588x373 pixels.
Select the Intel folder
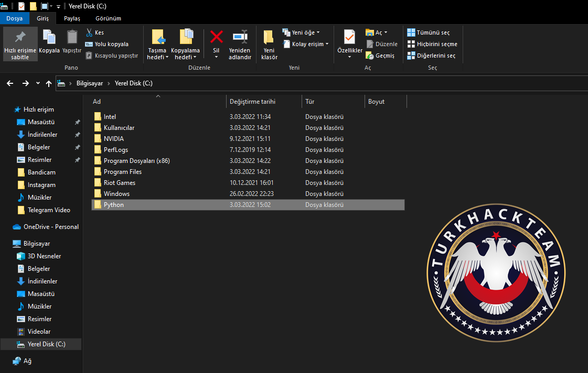point(248,117)
